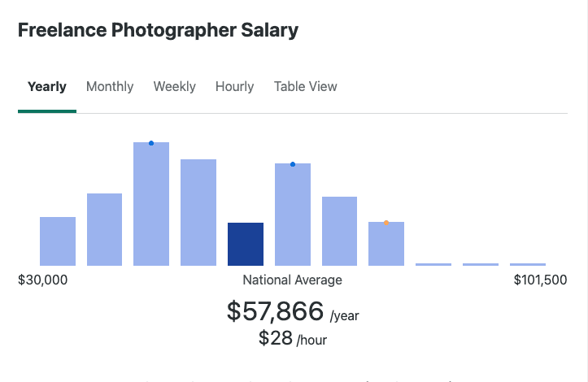Screen dimensions: 588x382
Task: Click the Freelance Photographer Salary heading
Action: coord(158,31)
